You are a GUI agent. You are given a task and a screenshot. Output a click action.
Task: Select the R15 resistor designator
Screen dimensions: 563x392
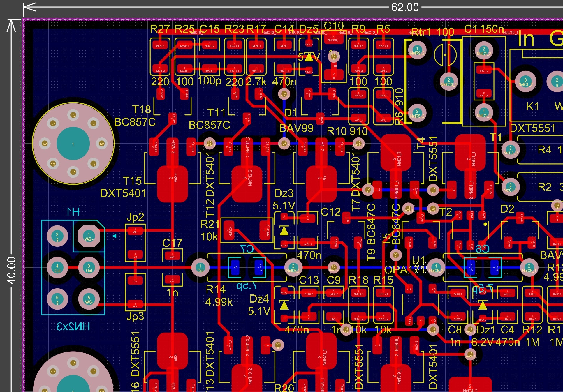click(x=383, y=280)
